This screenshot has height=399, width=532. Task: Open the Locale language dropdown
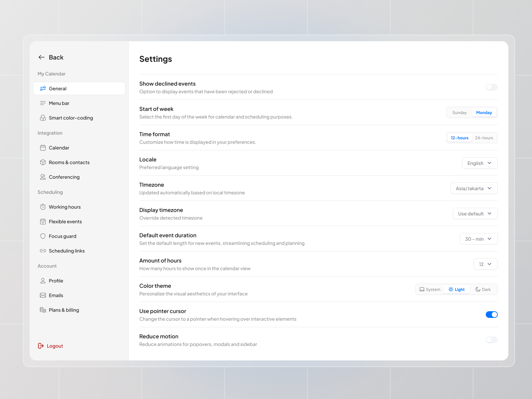click(479, 163)
